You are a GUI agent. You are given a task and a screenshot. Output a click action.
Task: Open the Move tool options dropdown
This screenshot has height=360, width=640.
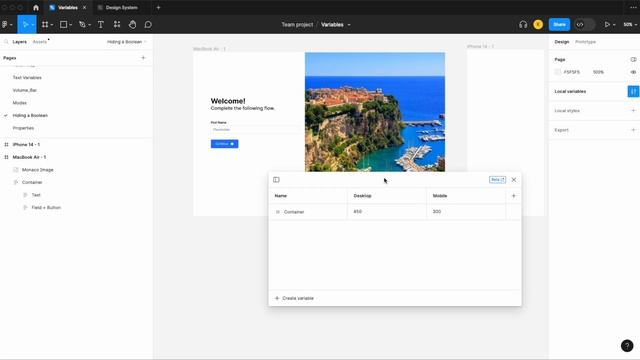click(x=33, y=25)
